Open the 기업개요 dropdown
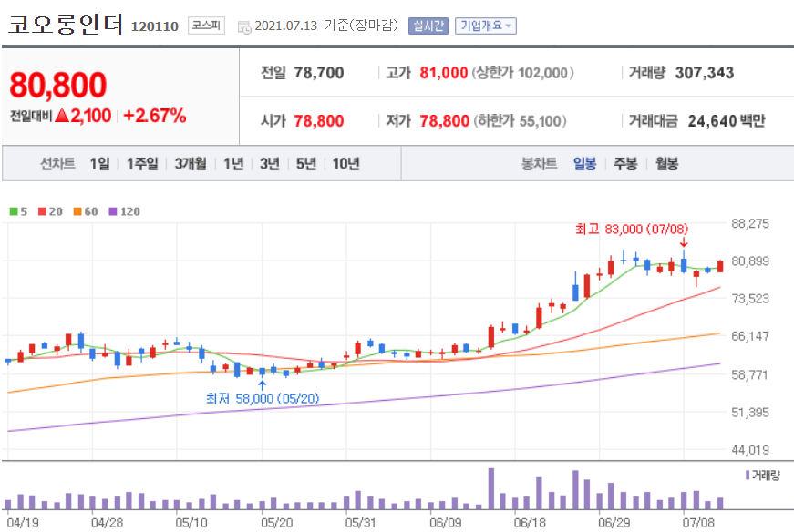 [486, 26]
